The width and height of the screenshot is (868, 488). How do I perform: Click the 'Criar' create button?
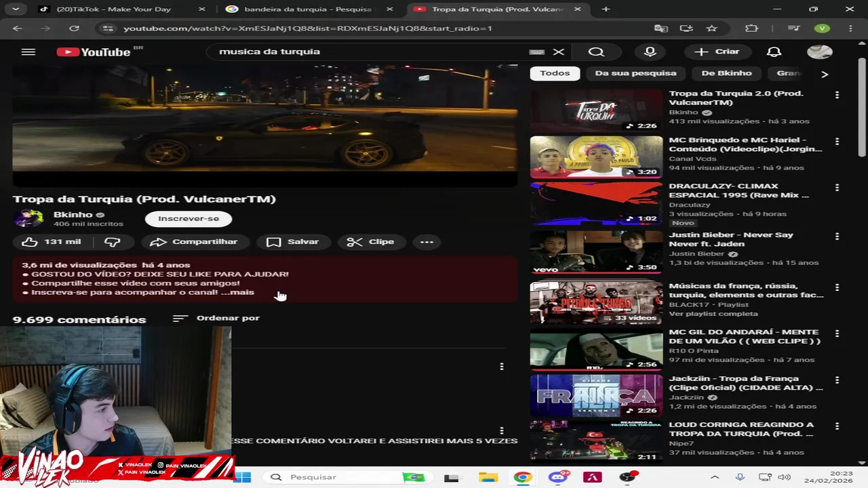point(717,52)
